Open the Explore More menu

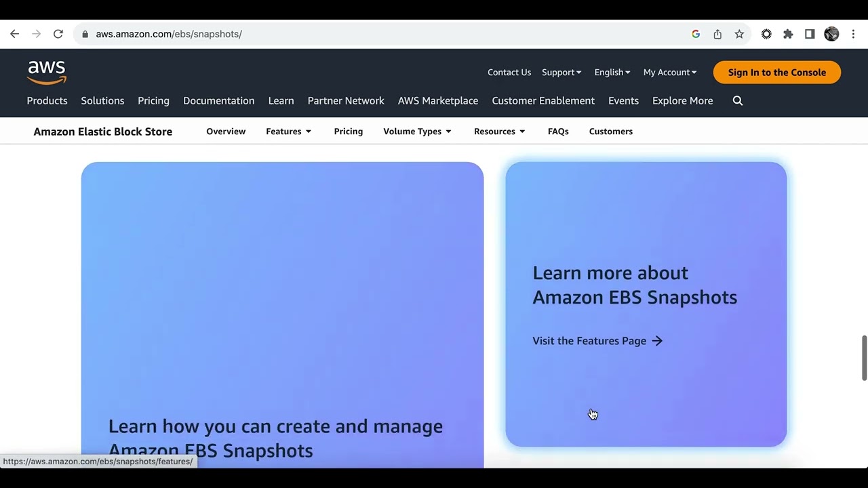(682, 100)
